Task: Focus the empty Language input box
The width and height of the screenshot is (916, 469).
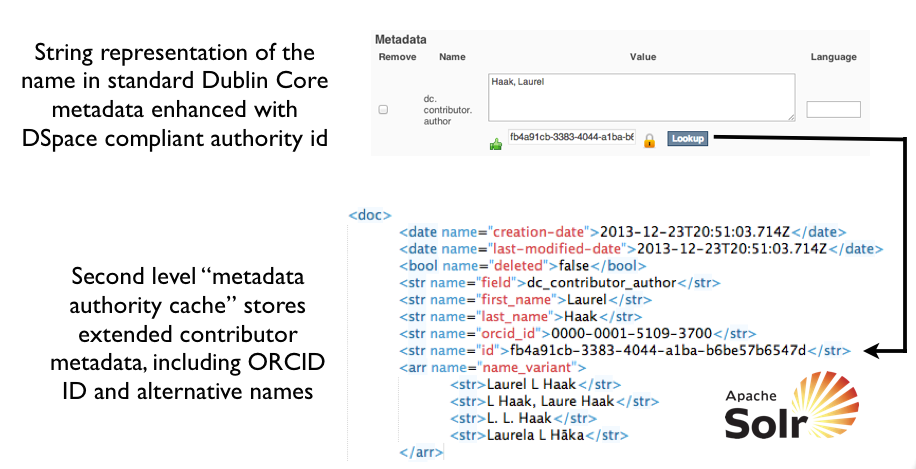Action: click(x=833, y=110)
